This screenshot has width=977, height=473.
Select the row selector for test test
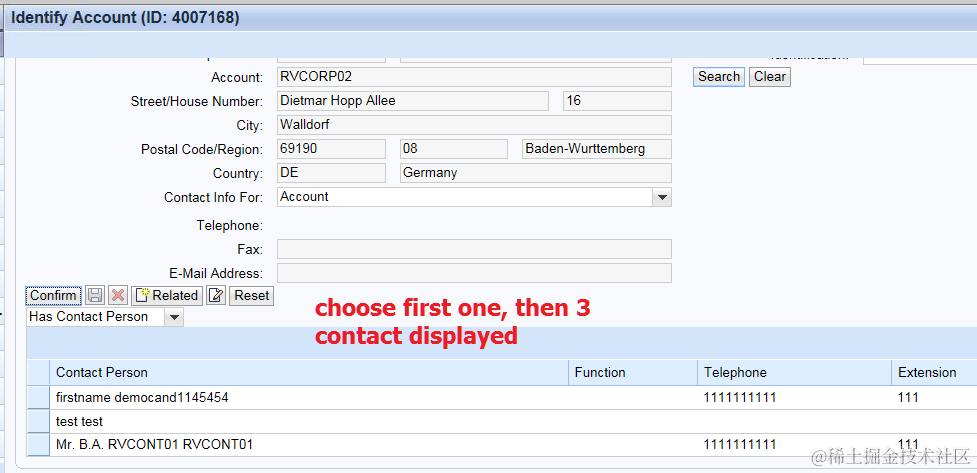[x=39, y=421]
